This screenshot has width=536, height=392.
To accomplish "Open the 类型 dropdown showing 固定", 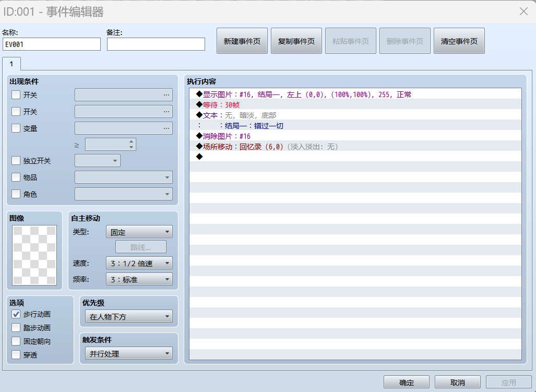I will (x=139, y=232).
